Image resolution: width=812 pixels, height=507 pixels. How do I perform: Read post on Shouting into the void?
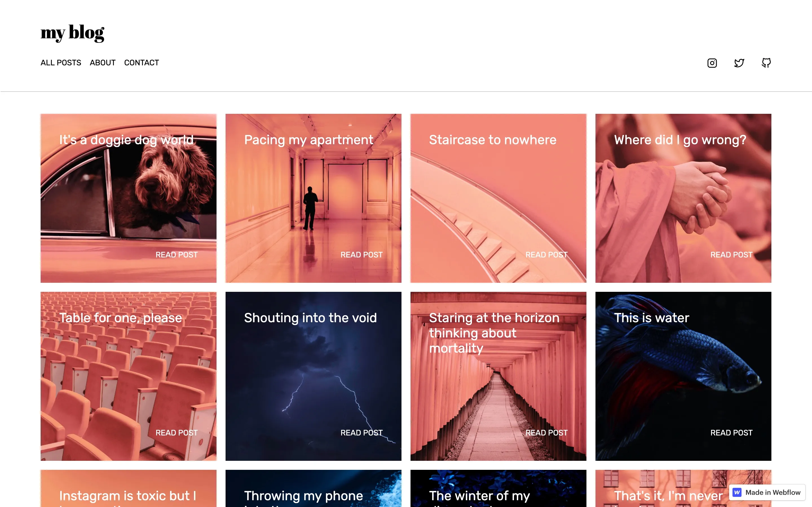(361, 433)
